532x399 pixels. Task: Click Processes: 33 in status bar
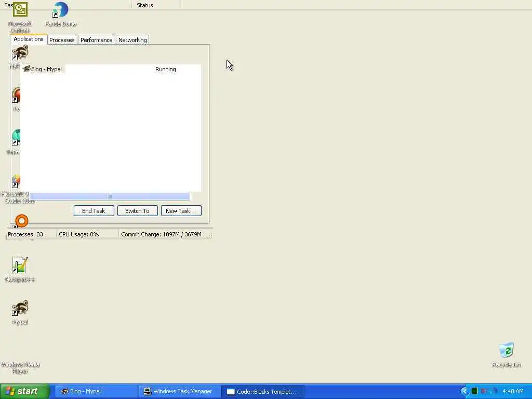25,234
